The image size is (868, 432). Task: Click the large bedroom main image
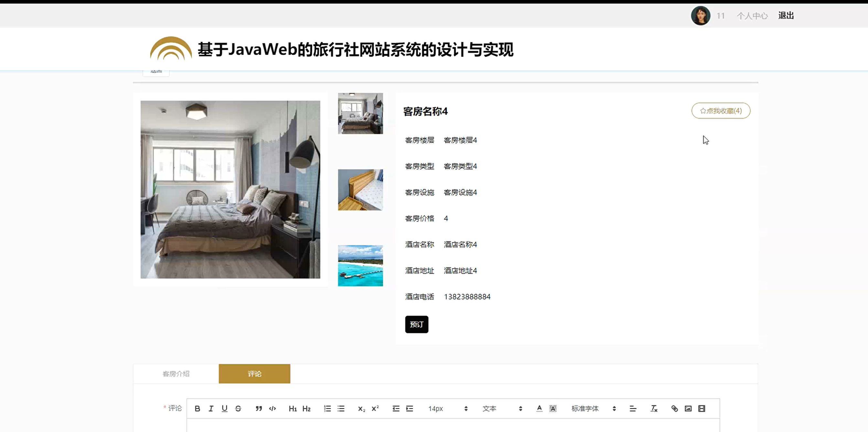point(230,190)
